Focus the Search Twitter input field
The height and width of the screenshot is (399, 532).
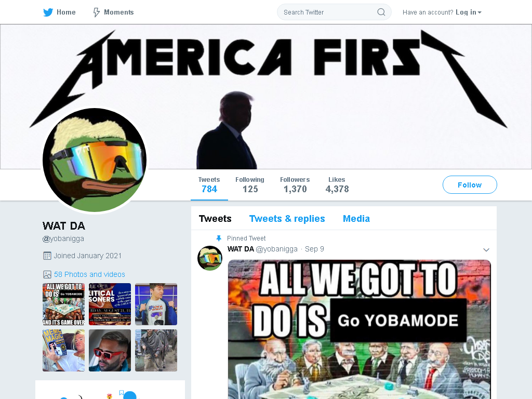334,12
